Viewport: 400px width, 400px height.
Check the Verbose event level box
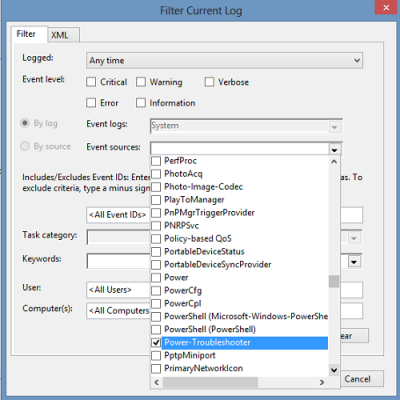209,82
